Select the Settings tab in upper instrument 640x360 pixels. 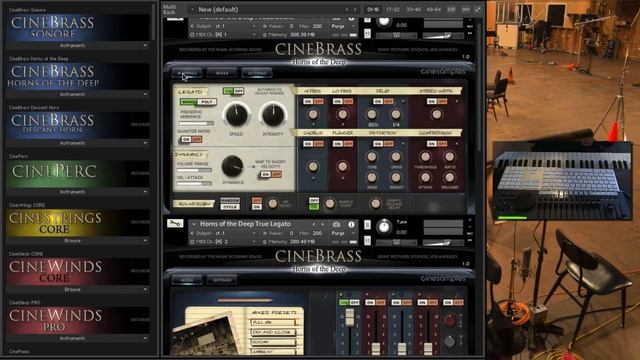[257, 73]
